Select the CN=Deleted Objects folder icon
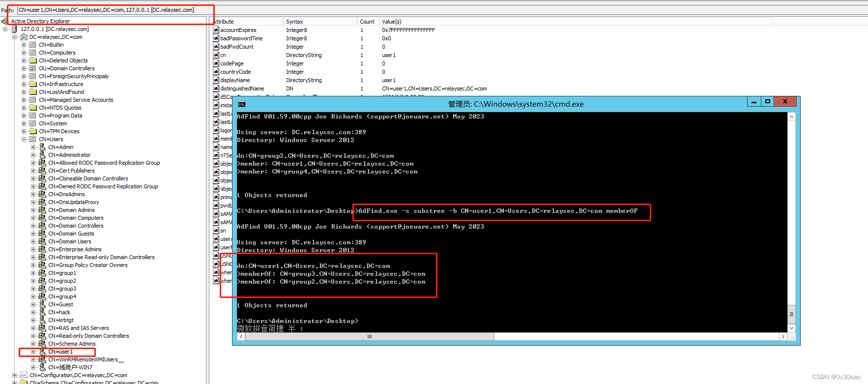The image size is (868, 384). tap(33, 60)
